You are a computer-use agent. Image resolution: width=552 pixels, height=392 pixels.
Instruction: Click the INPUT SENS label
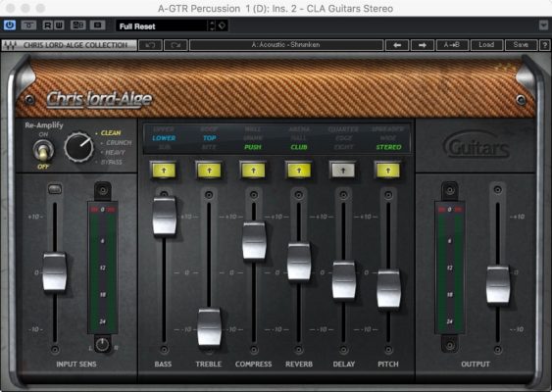[x=76, y=365]
